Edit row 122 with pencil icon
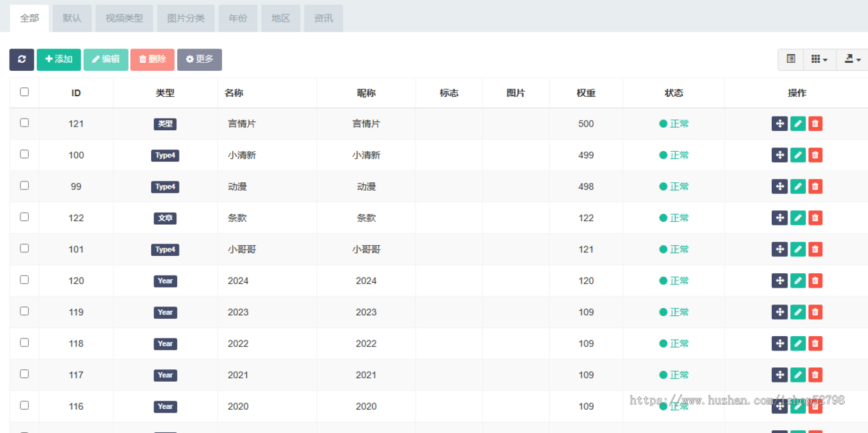The image size is (868, 433). [798, 218]
